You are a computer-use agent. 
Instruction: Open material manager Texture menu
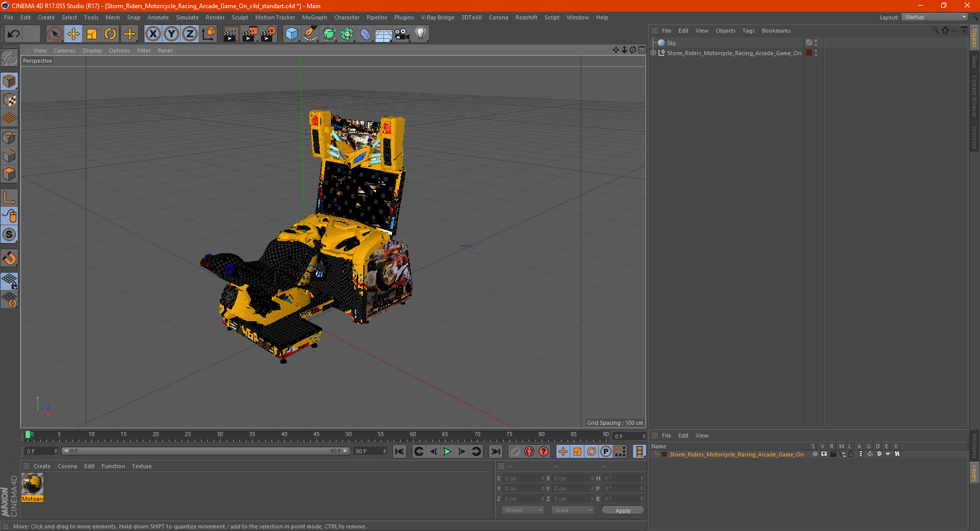click(x=141, y=466)
